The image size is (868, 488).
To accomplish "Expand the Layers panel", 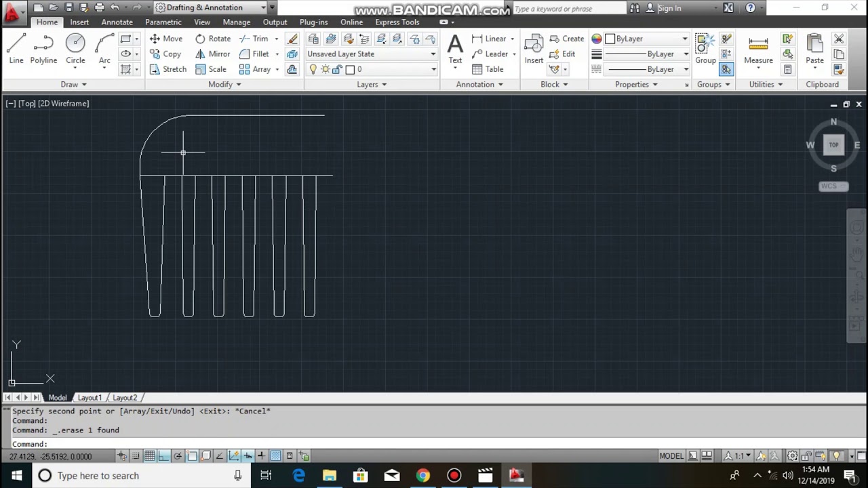I will (x=372, y=85).
